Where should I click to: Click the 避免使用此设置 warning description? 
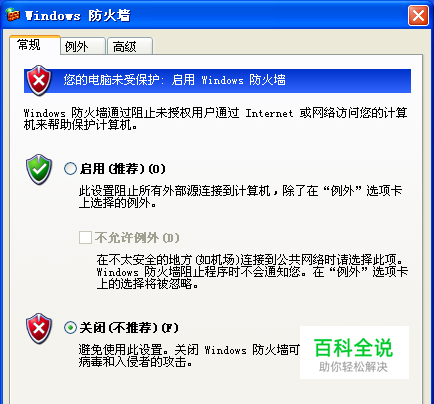[x=189, y=356]
